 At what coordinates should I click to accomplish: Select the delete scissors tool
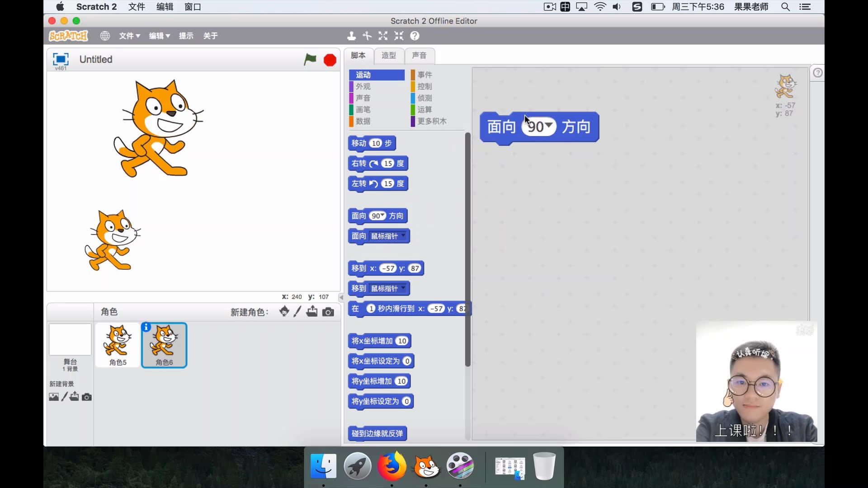(367, 36)
